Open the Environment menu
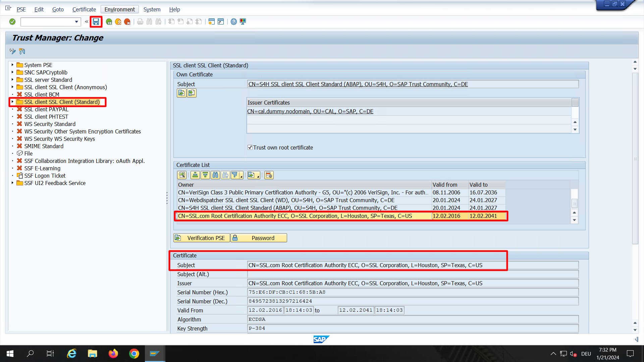The height and width of the screenshot is (362, 644). (119, 9)
